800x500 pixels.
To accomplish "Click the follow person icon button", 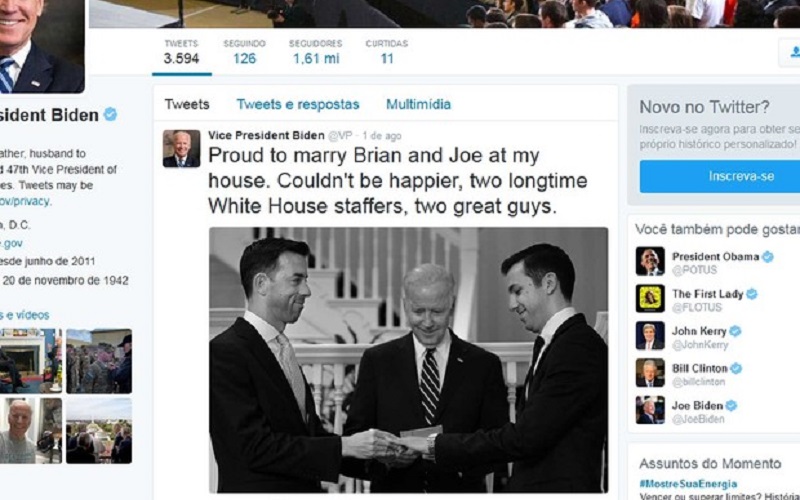I will tap(790, 53).
